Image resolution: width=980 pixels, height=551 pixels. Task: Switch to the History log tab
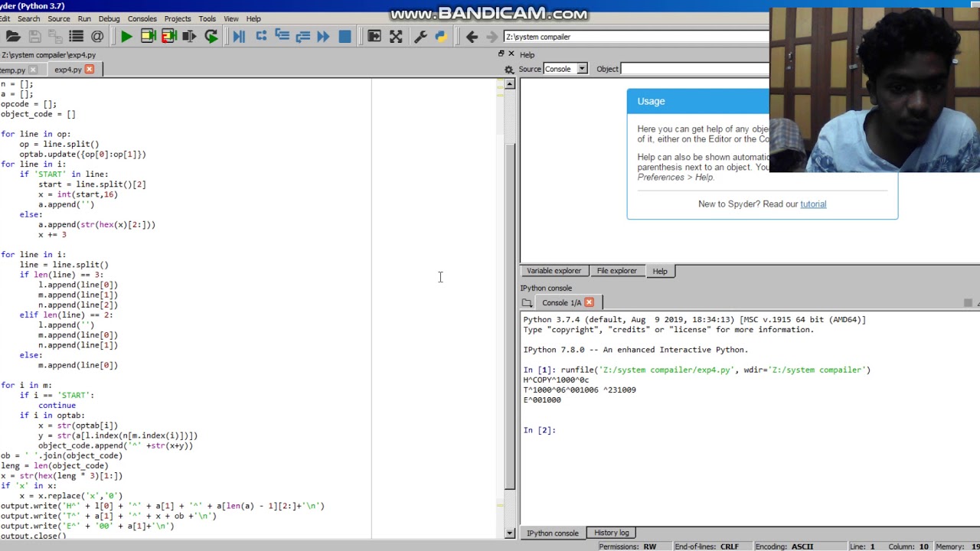coord(611,533)
